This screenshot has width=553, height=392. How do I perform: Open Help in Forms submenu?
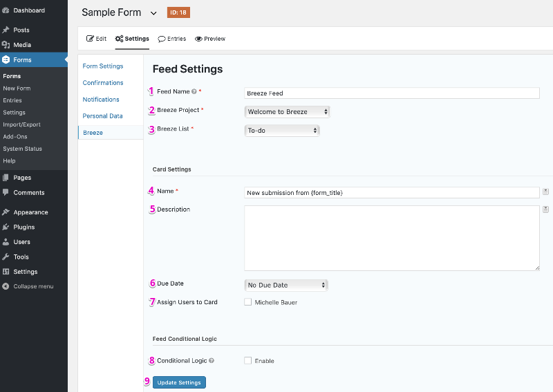9,160
